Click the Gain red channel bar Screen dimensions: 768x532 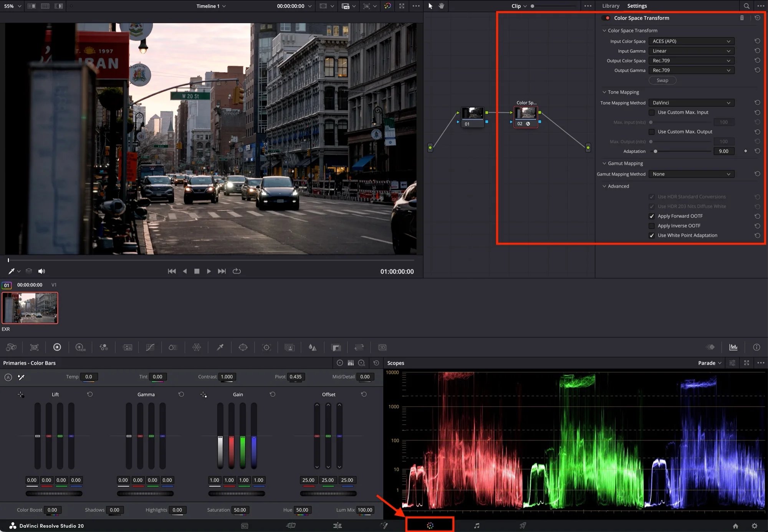pyautogui.click(x=231, y=436)
